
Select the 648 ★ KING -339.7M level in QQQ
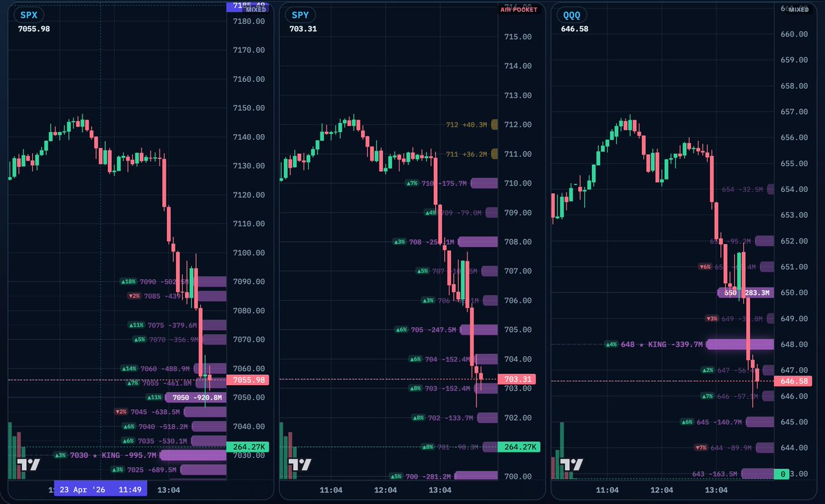661,344
